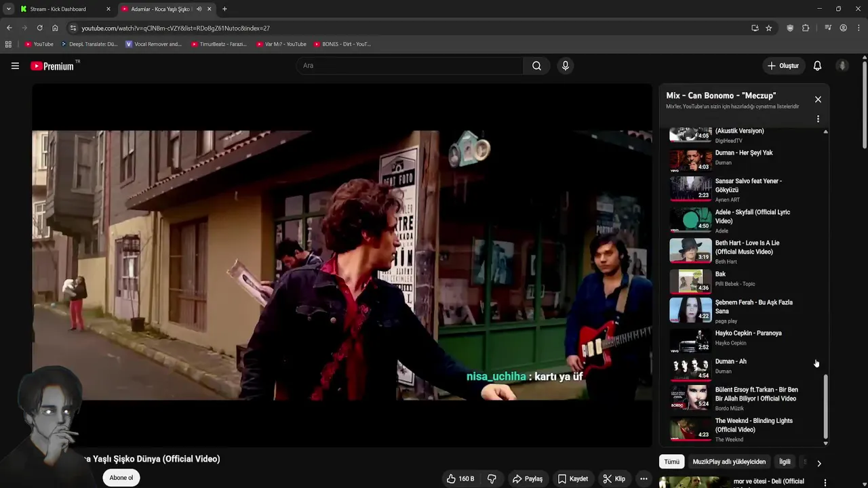Open the browser extensions puzzle icon
Screen dimensions: 868x488
point(806,28)
